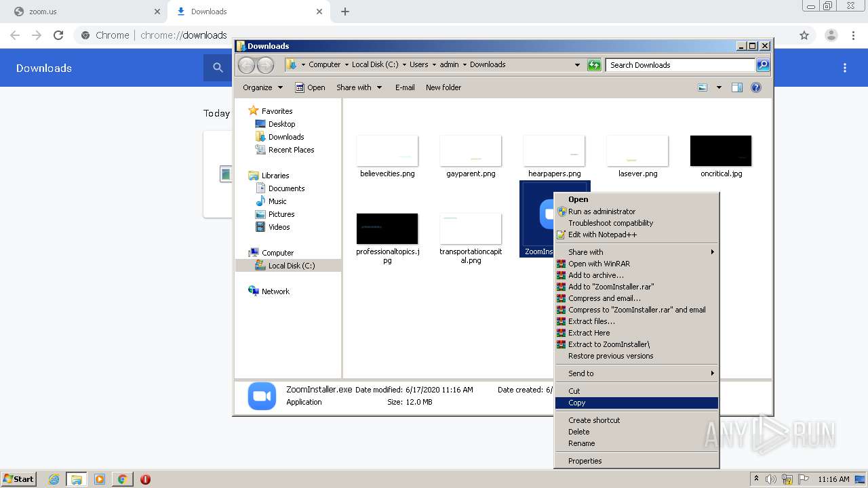Expand the Share with toolbar dropdown
868x488 pixels.
coord(359,87)
